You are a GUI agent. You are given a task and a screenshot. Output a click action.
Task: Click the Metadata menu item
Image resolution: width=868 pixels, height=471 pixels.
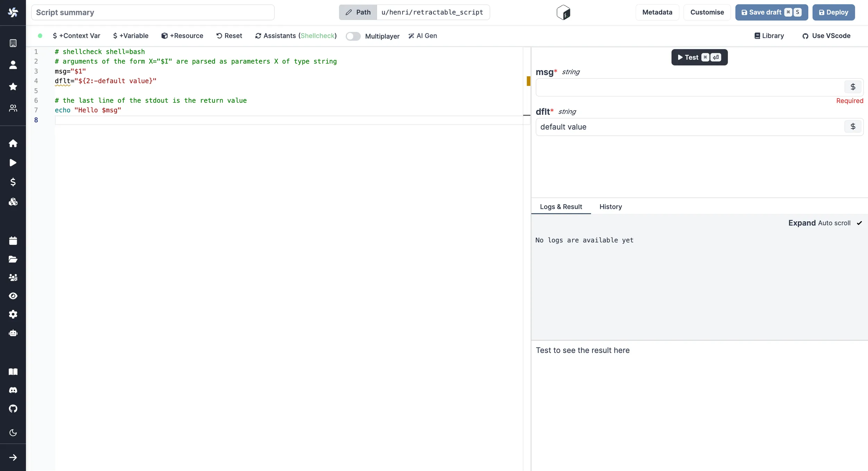(657, 12)
